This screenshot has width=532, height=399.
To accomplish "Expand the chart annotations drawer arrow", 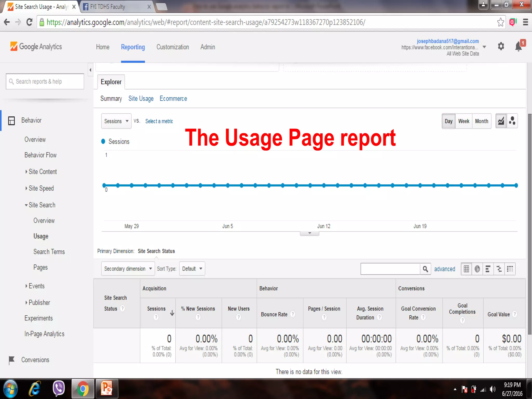I will point(309,233).
